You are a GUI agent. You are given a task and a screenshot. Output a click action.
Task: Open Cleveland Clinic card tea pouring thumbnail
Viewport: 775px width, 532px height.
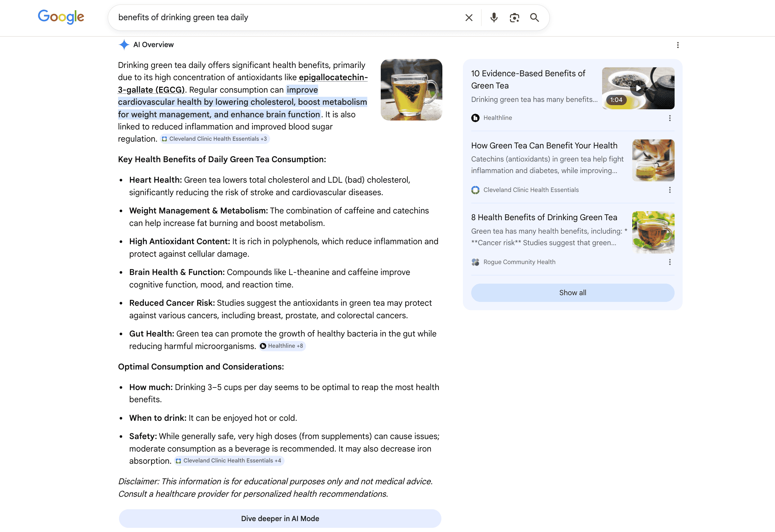click(x=653, y=160)
